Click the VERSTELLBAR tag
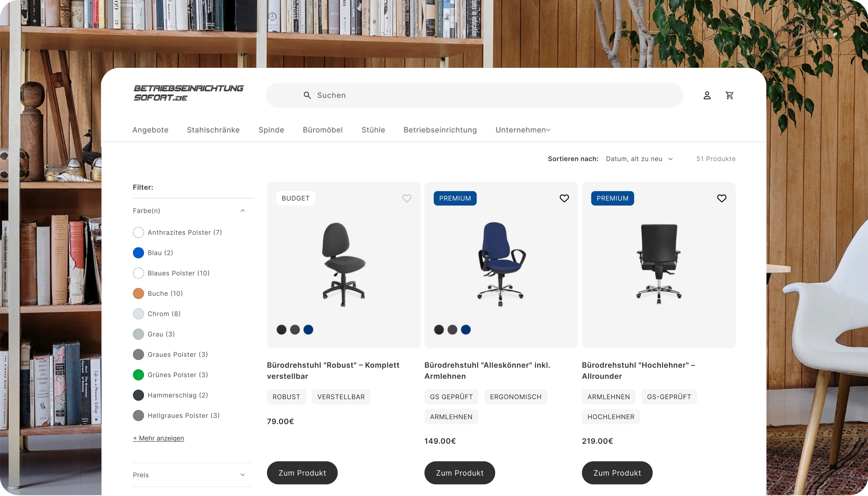868x496 pixels. pos(341,397)
